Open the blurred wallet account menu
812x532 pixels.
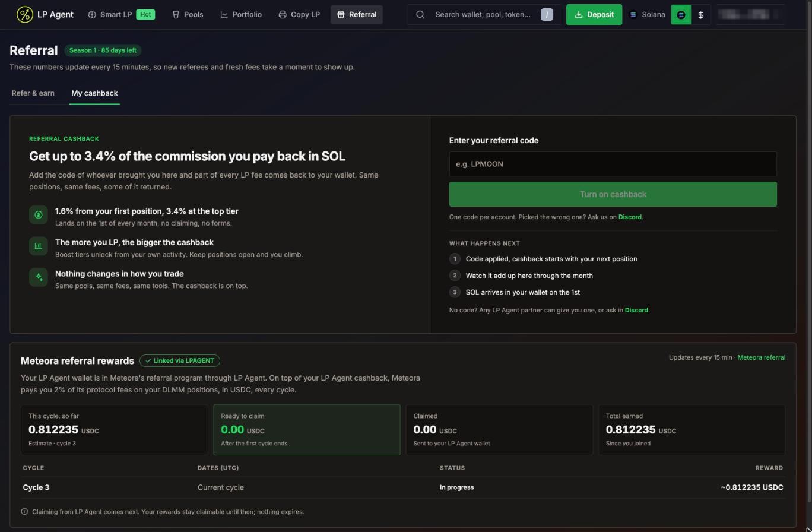pos(750,14)
